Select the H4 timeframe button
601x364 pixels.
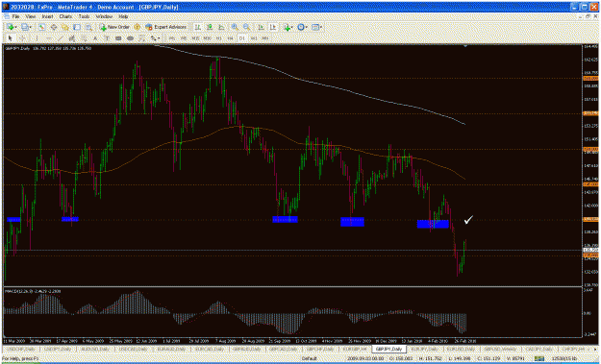tap(231, 37)
